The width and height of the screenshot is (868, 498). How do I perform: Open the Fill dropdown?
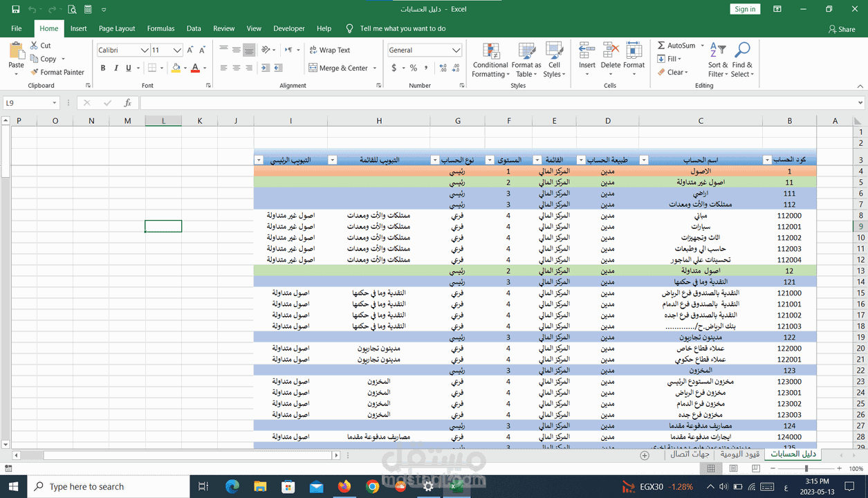669,59
